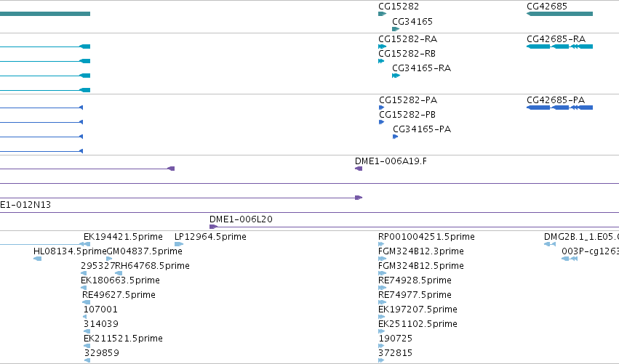Viewport: 619px width, 364px height.
Task: Click the EK194421.5prime EST label
Action: click(123, 237)
